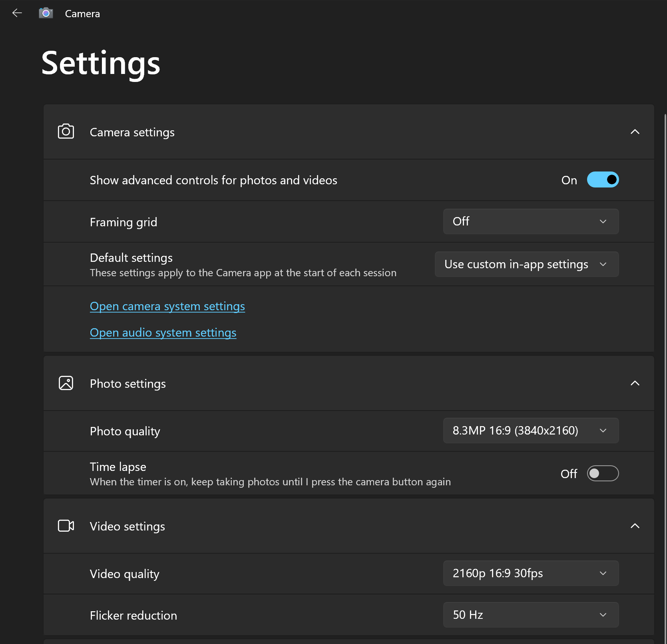667x644 pixels.
Task: Click the camcorder icon beside Video settings
Action: pos(66,526)
